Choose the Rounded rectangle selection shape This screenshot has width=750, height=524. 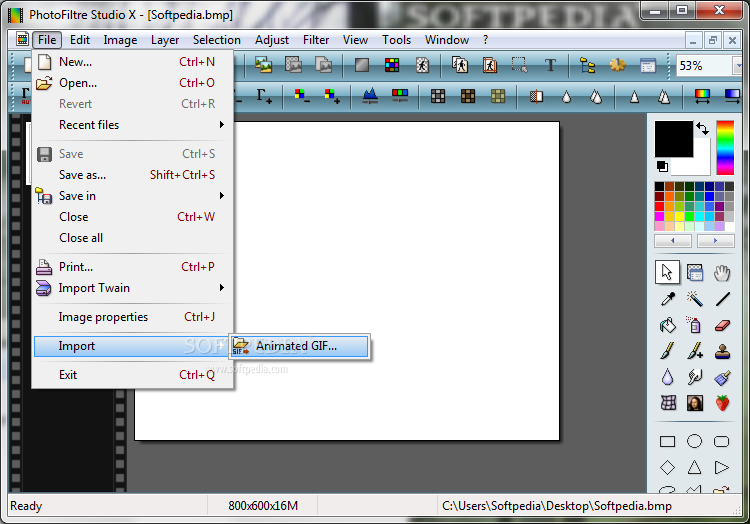(721, 441)
